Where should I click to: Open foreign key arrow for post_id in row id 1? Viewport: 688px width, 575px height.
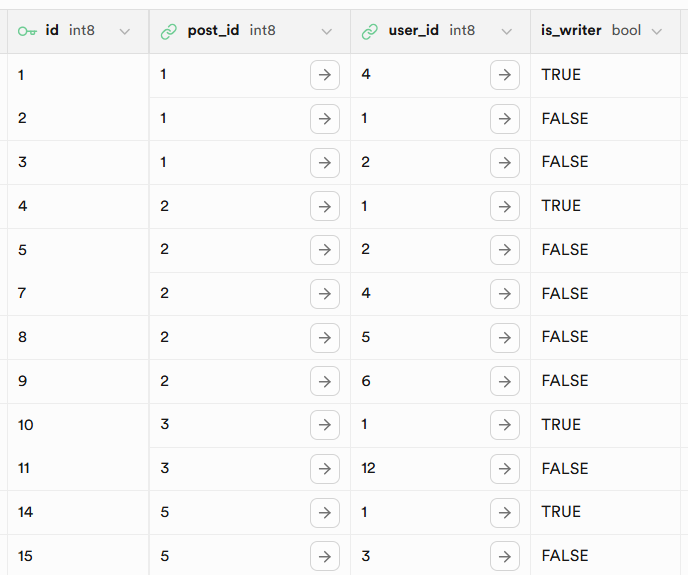tap(325, 75)
